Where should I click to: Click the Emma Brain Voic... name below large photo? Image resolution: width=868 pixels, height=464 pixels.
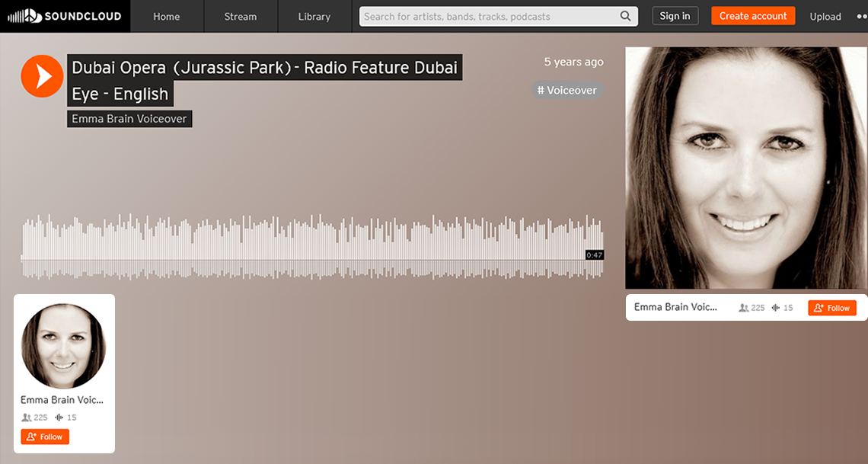coord(675,307)
